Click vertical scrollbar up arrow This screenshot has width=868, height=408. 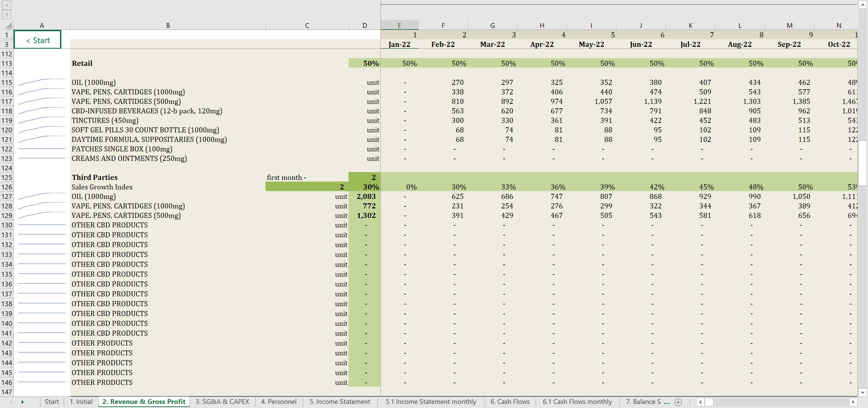[863, 4]
